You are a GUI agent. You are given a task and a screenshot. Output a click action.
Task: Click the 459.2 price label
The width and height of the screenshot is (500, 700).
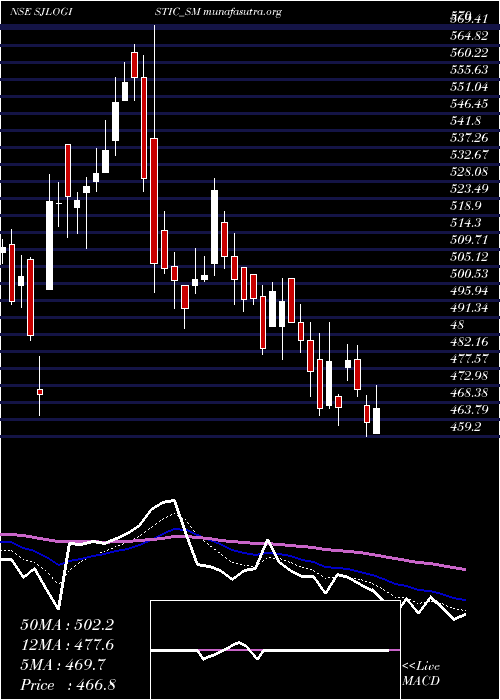(x=468, y=426)
